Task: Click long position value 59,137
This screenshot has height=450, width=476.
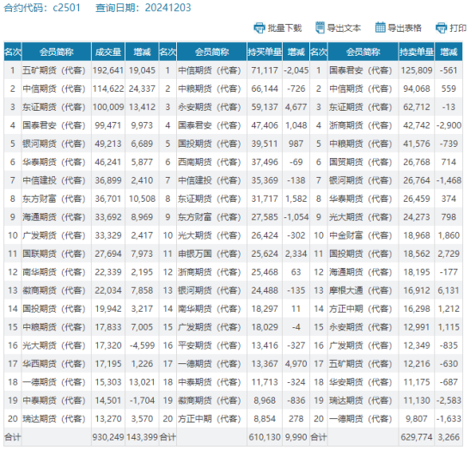Action: tap(265, 107)
